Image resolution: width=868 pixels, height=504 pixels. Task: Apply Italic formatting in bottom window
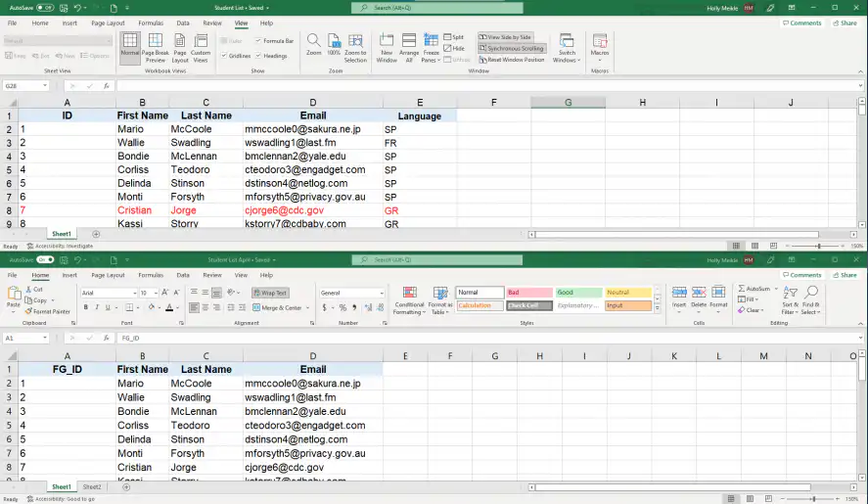(97, 307)
